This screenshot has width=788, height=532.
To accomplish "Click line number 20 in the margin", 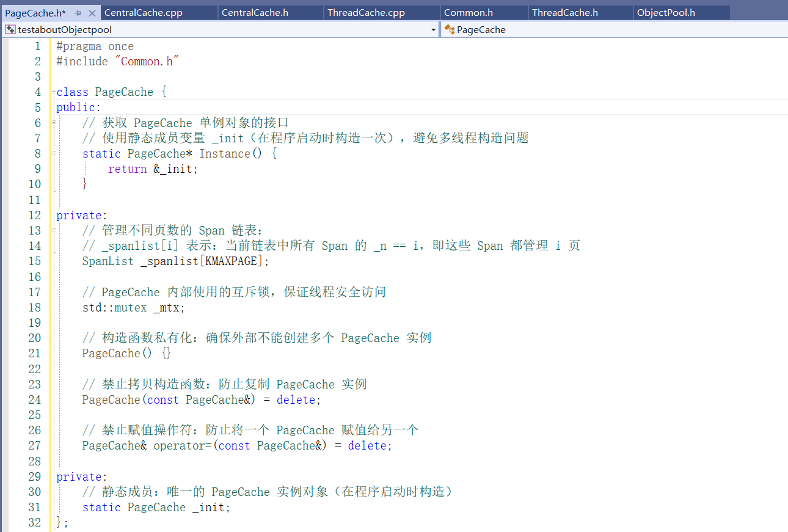I will pyautogui.click(x=34, y=338).
